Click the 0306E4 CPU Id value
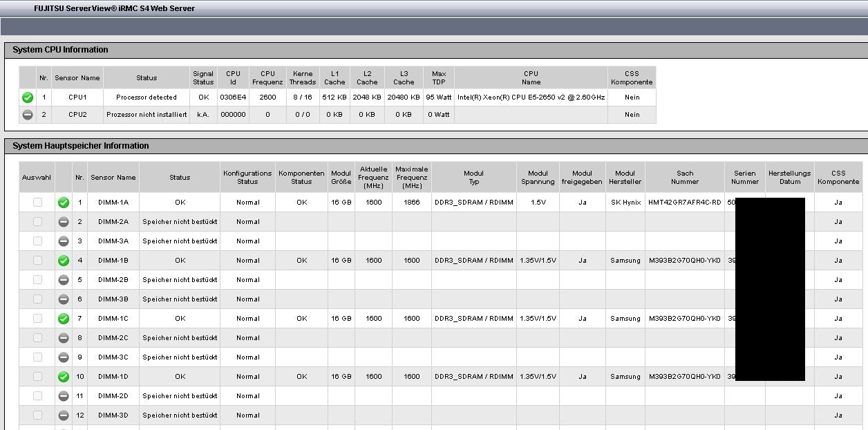The image size is (868, 430). 233,97
